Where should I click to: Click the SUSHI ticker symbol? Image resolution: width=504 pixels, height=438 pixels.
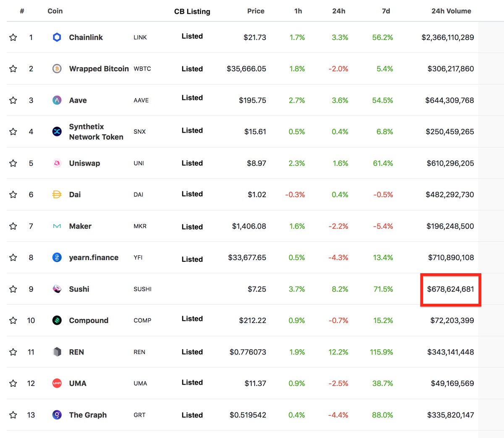tap(142, 289)
